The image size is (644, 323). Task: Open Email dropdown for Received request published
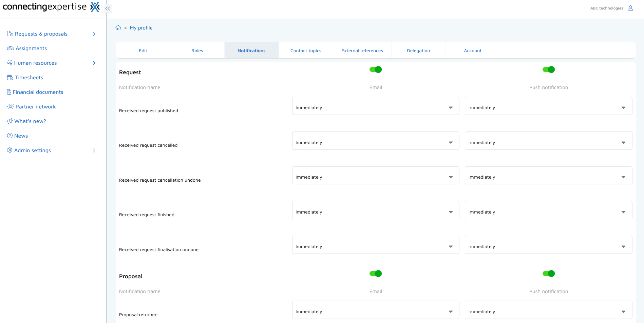coord(375,107)
